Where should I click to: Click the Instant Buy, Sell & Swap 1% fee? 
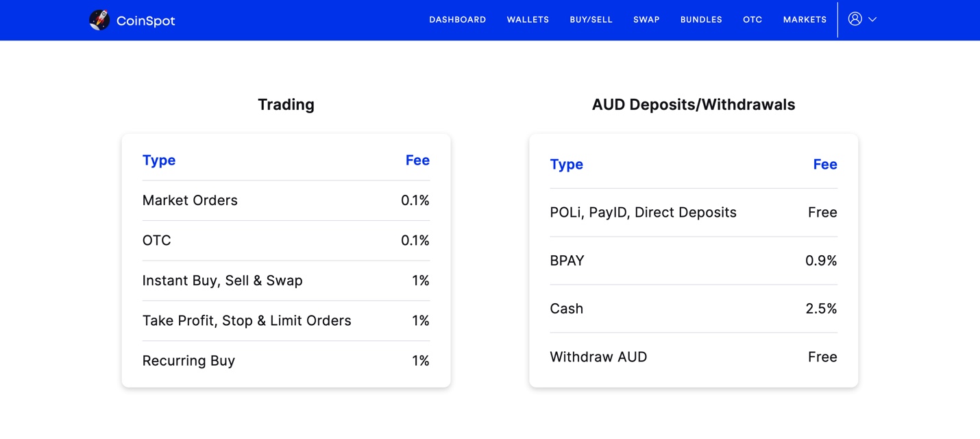421,281
